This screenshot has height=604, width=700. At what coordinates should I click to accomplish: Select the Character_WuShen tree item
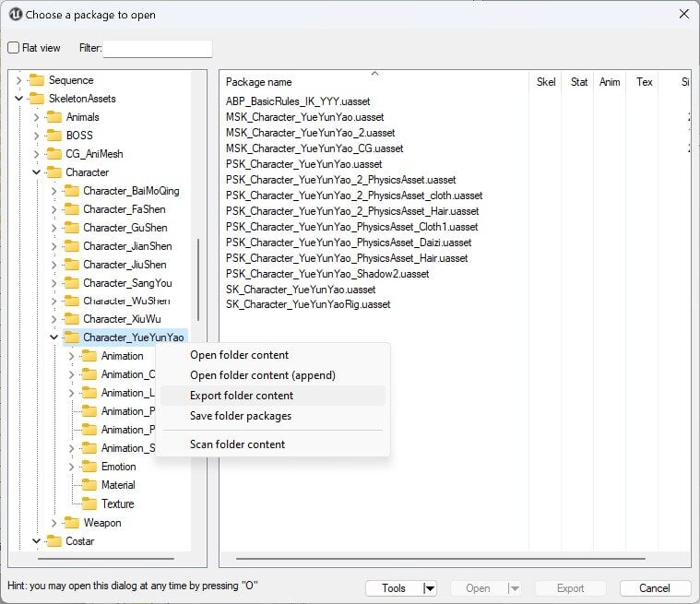[126, 301]
